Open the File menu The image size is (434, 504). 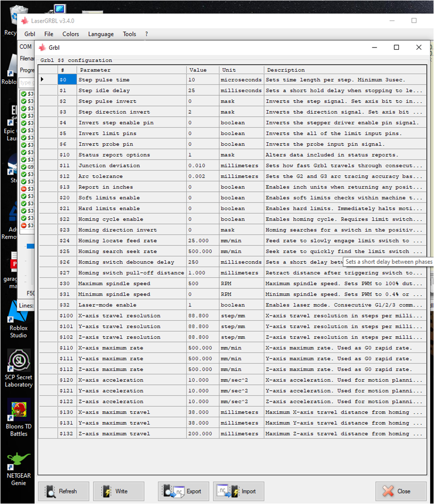point(49,34)
